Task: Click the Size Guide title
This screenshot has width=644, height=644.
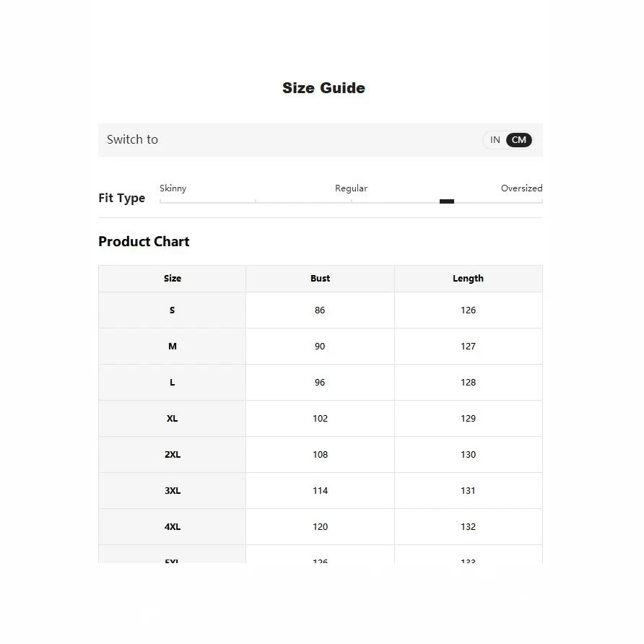Action: (x=323, y=88)
